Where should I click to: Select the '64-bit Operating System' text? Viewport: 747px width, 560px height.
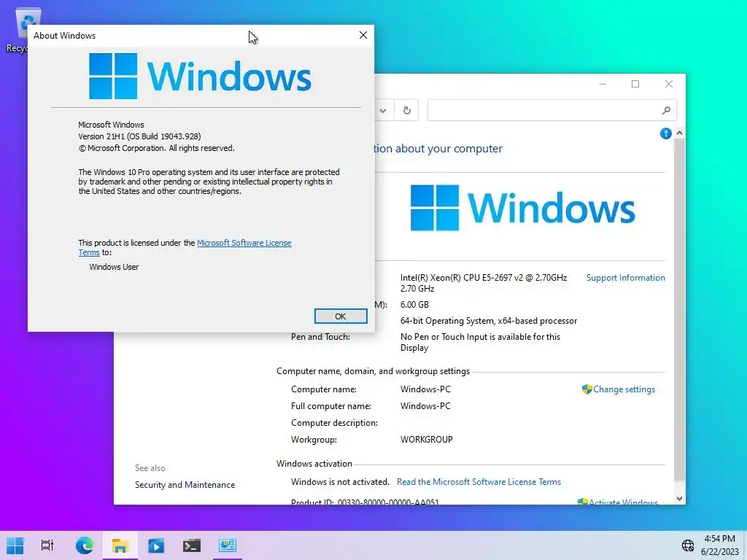tap(489, 321)
